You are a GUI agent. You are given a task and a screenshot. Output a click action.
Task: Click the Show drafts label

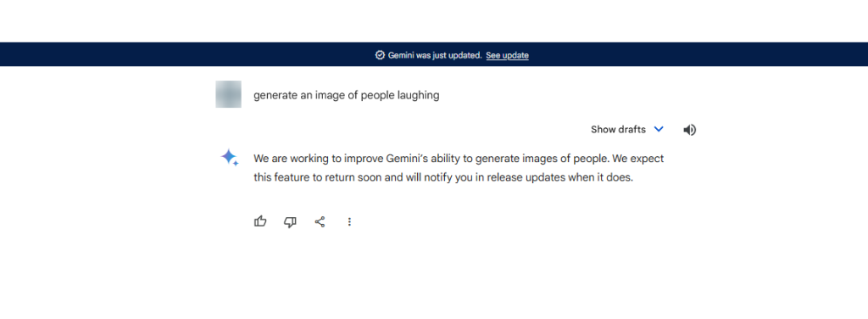618,130
